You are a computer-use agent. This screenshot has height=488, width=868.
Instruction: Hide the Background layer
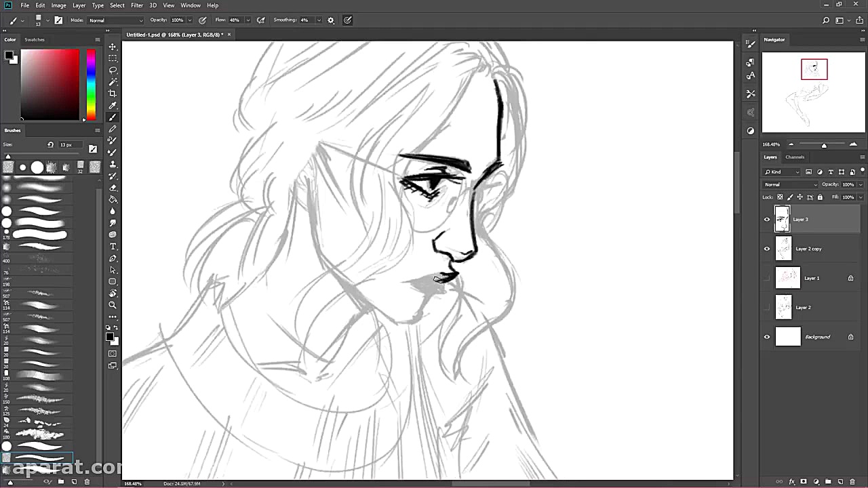767,337
